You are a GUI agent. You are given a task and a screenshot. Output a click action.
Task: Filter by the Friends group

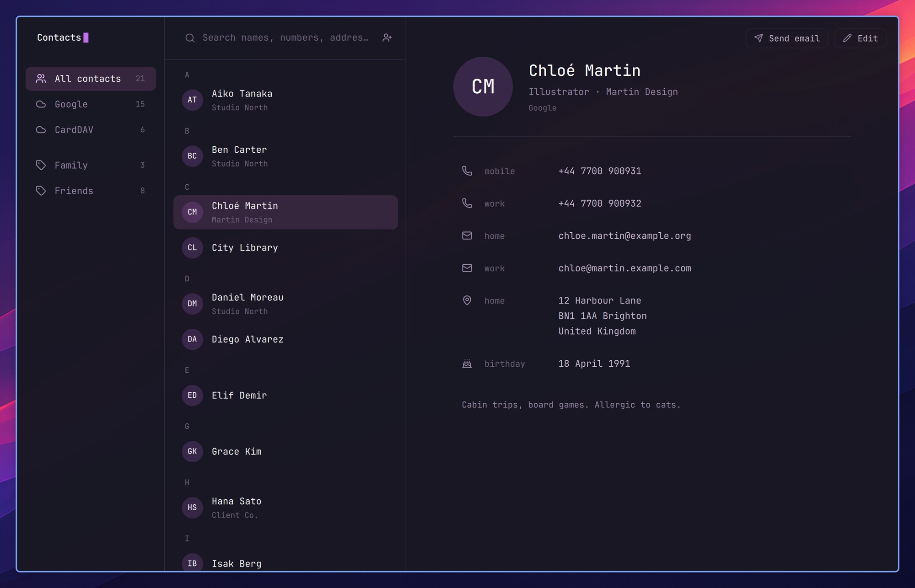[91, 191]
